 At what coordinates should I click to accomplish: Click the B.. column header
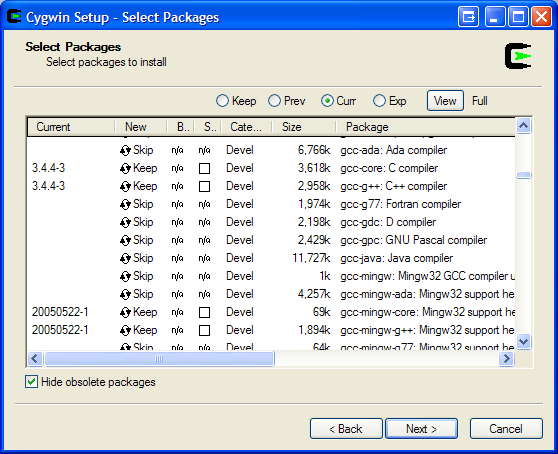tap(180, 127)
